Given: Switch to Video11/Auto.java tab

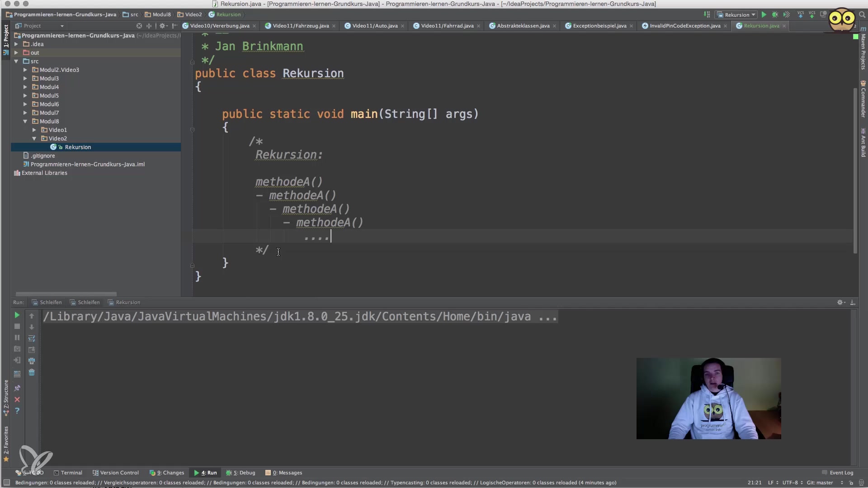Looking at the screenshot, I should pos(374,26).
